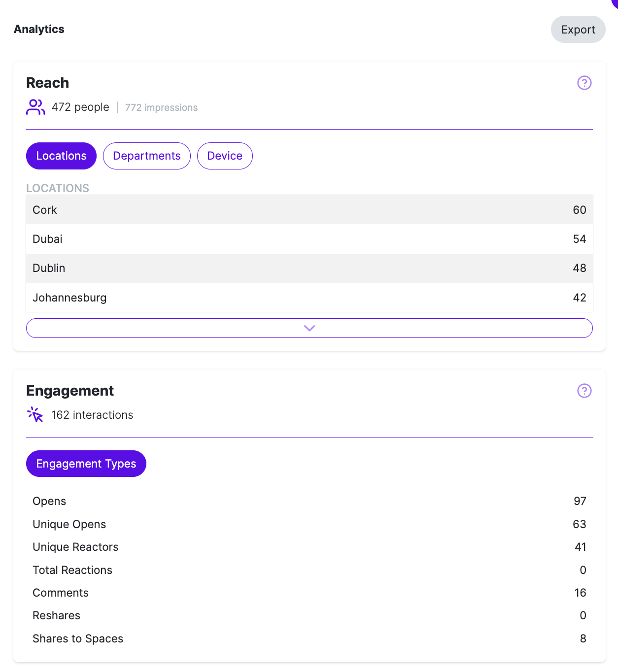Open the Reach help question-mark icon
618x672 pixels.
(584, 83)
